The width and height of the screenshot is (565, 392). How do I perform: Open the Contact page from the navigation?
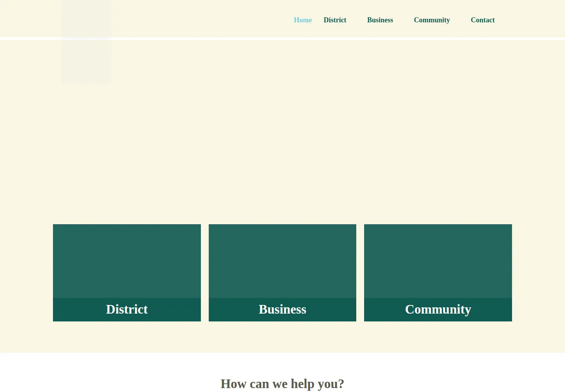tap(483, 20)
